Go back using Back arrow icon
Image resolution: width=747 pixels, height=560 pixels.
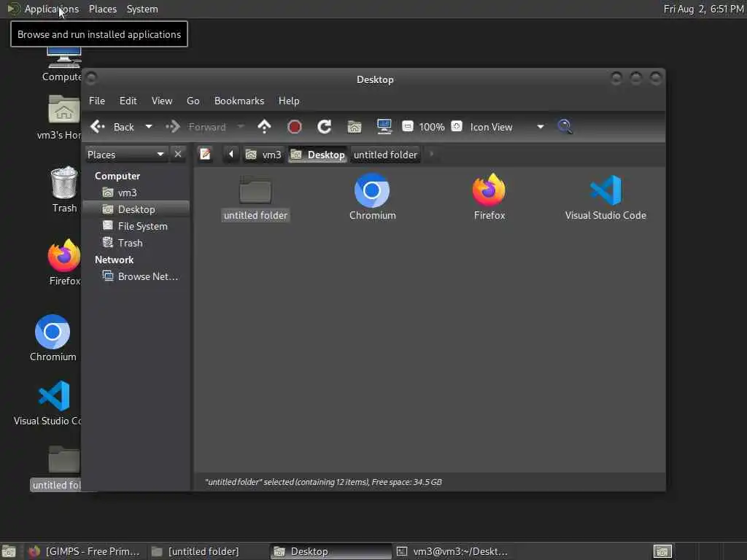point(98,127)
